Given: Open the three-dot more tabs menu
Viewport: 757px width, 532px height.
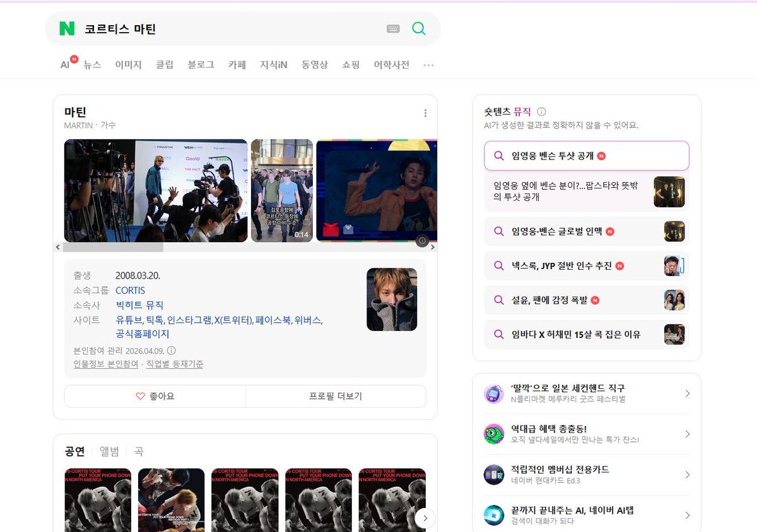Looking at the screenshot, I should coord(429,65).
